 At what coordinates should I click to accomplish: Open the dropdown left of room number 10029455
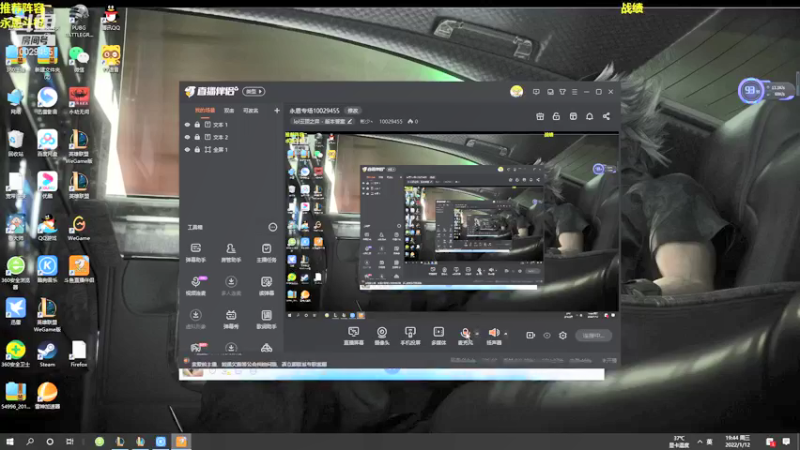click(x=366, y=121)
